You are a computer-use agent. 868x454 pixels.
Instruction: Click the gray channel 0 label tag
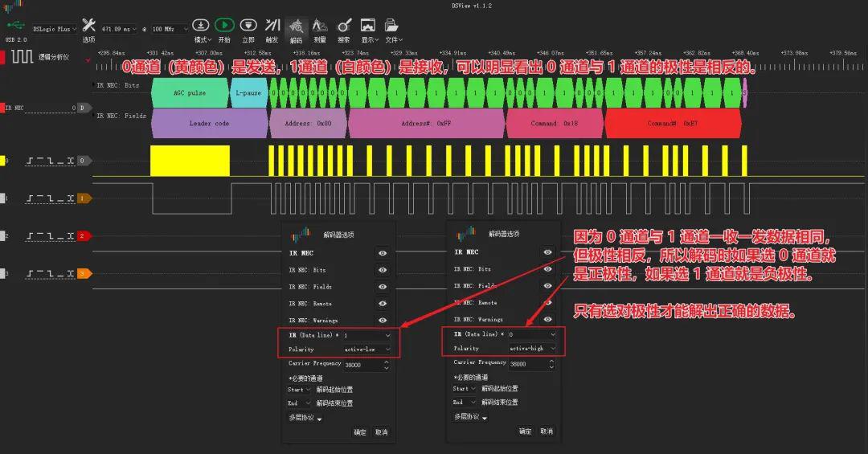point(84,161)
